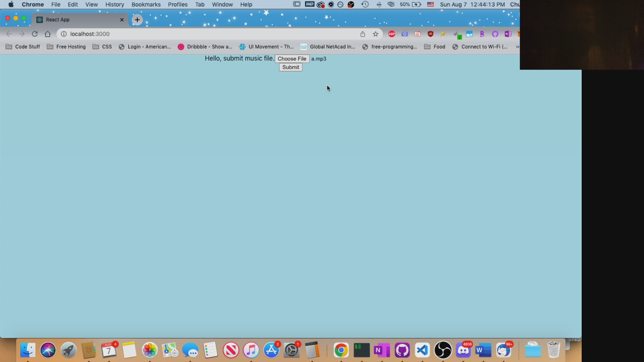The image size is (644, 362).
Task: Reload the localhost page
Action: pyautogui.click(x=35, y=34)
